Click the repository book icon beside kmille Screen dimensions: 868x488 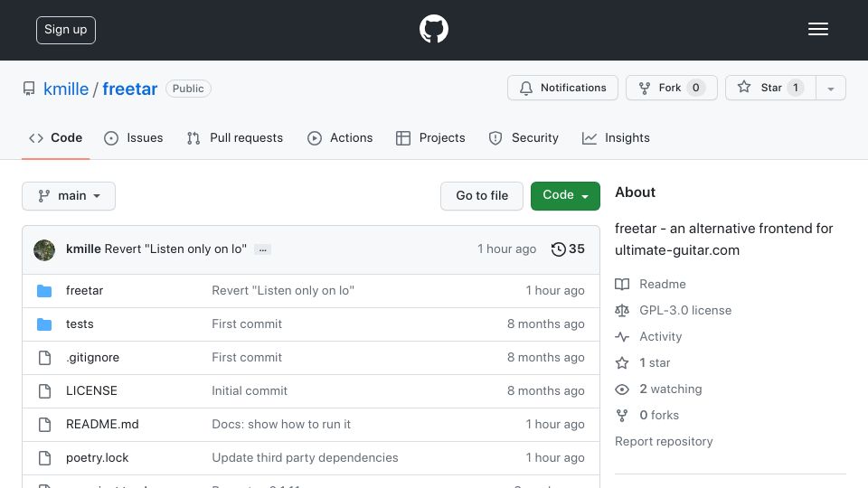point(29,89)
